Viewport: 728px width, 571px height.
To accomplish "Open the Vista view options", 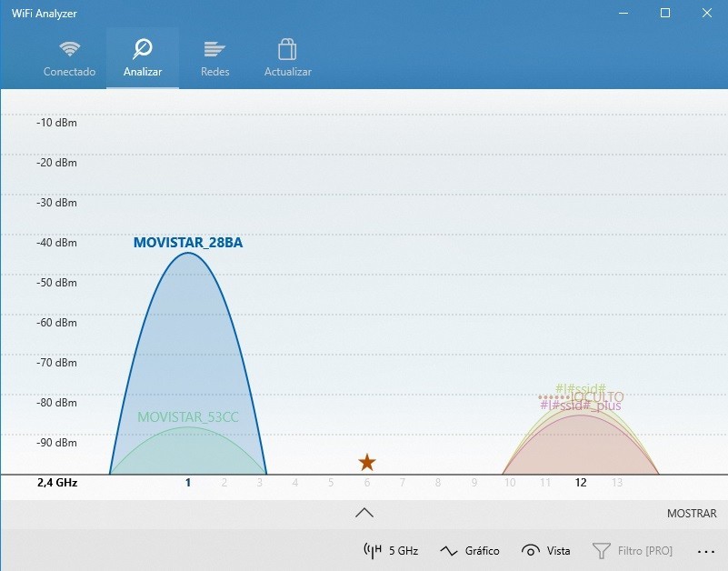I will point(545,551).
